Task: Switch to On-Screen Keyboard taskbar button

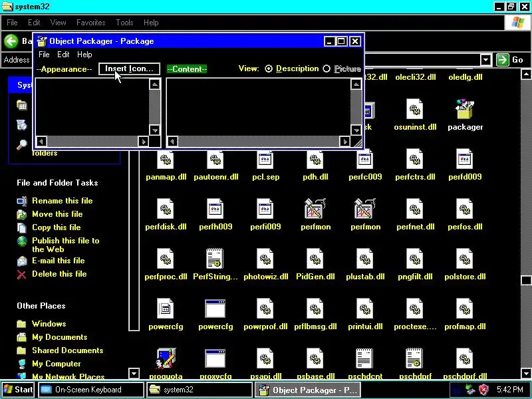Action: (x=90, y=390)
